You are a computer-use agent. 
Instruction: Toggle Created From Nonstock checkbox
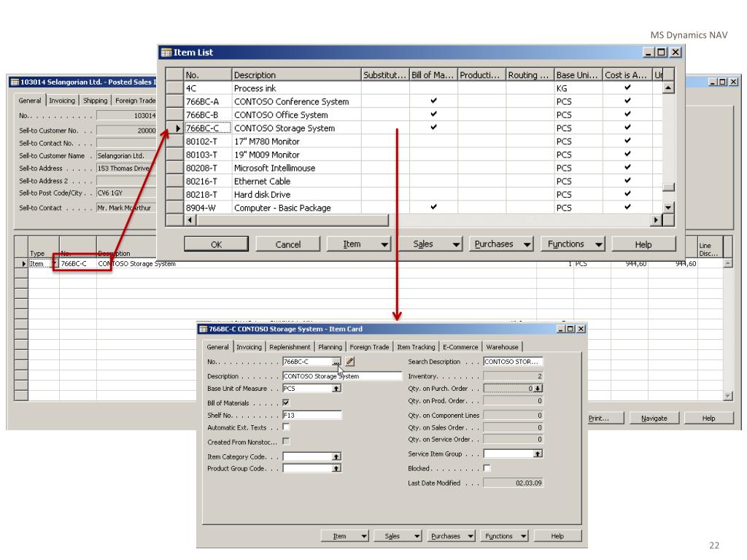point(286,441)
